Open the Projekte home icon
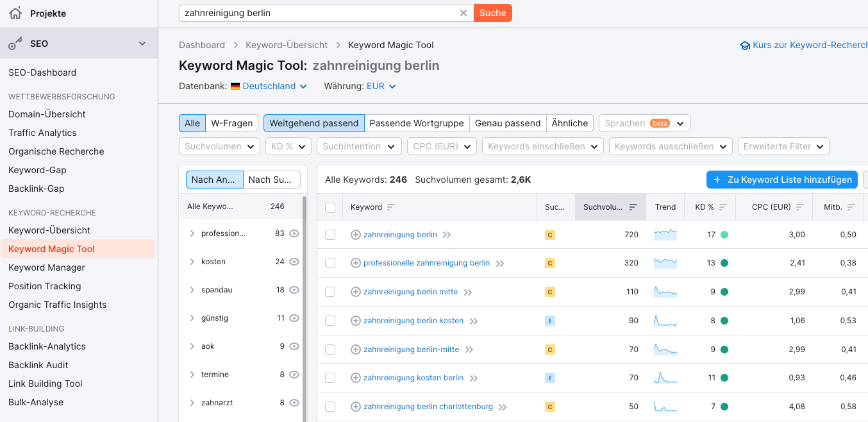The height and width of the screenshot is (422, 868). coord(15,13)
